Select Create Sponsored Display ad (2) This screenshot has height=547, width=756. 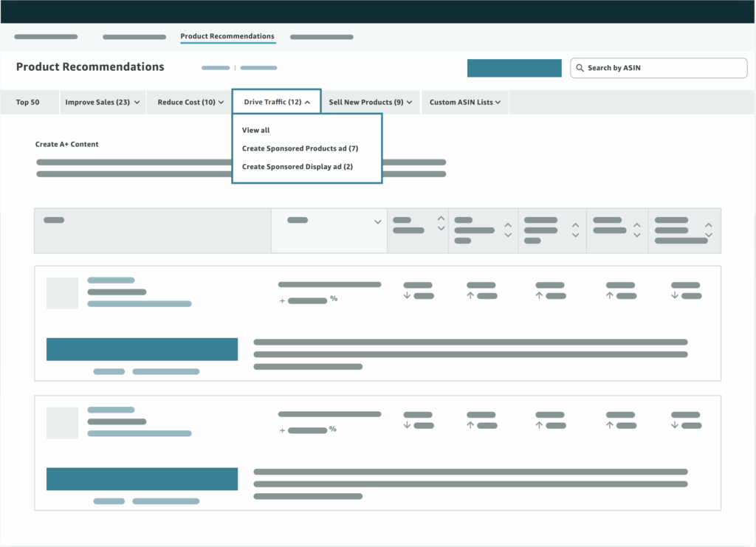click(x=298, y=167)
